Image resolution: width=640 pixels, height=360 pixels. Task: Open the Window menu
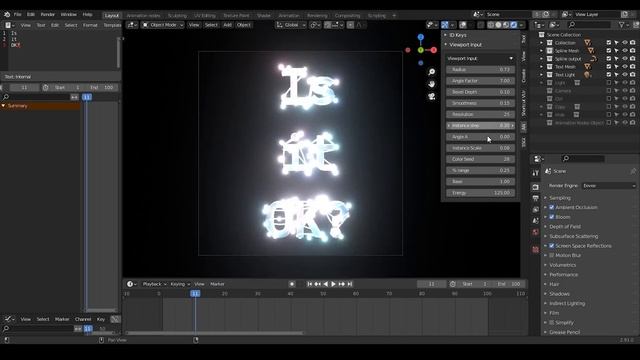68,14
